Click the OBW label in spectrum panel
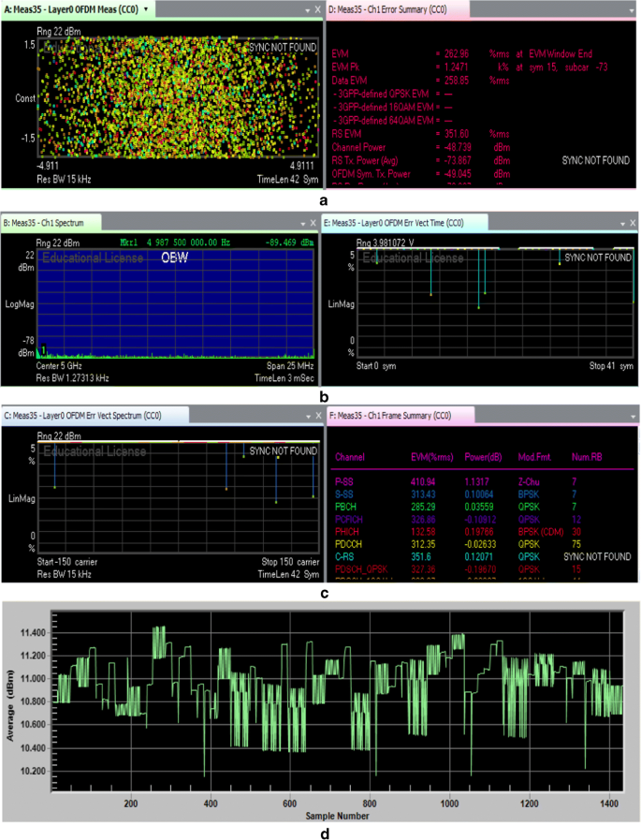The image size is (641, 840). (x=175, y=258)
